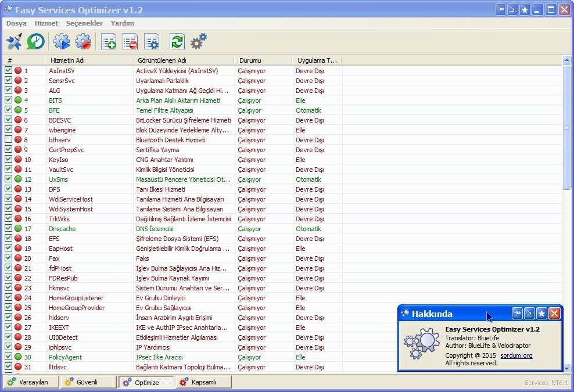
Task: Click the red status dot of AxInstSV
Action: [18, 70]
